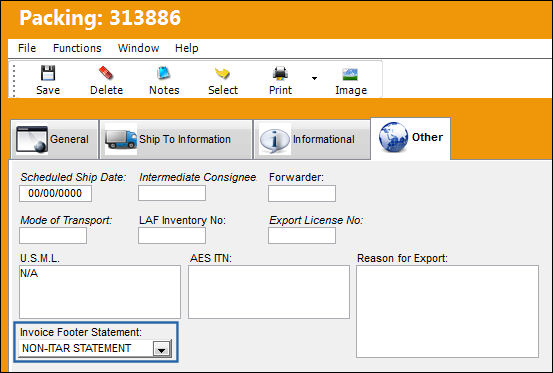Click the LAF Inventory No field
This screenshot has width=553, height=373.
click(x=172, y=236)
